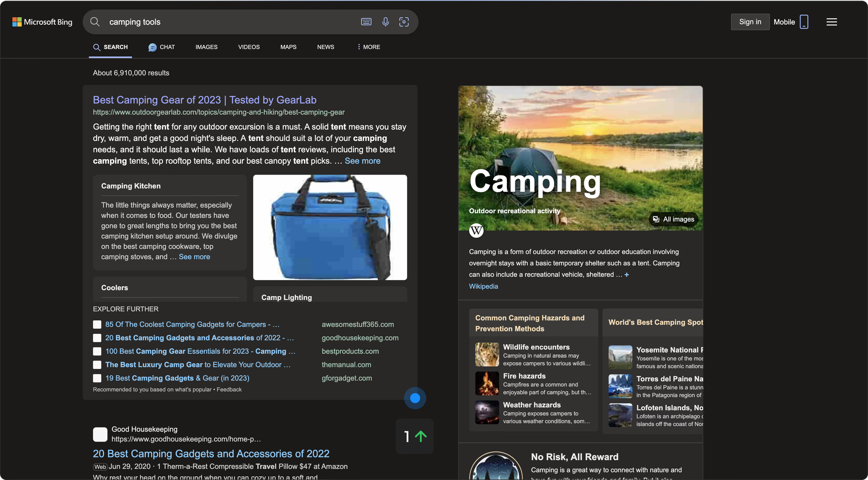Click favicon beside 85 Of The Coolest Camping Gadgets

[97, 325]
